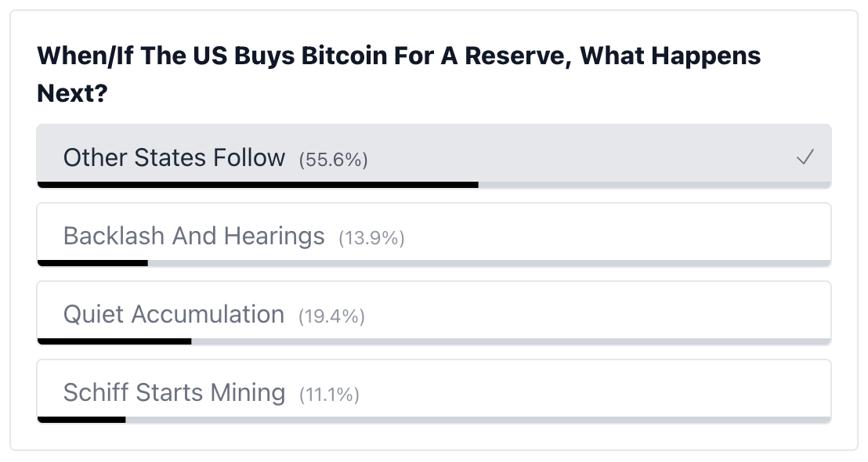This screenshot has height=462, width=868.
Task: Click the unfilled gray bar under Schiff Starts Mining
Action: (479, 420)
